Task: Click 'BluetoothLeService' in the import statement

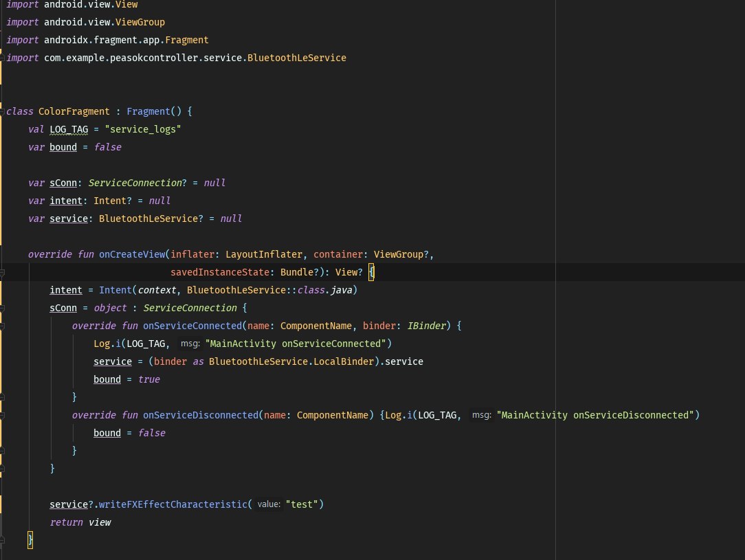Action: pos(296,58)
